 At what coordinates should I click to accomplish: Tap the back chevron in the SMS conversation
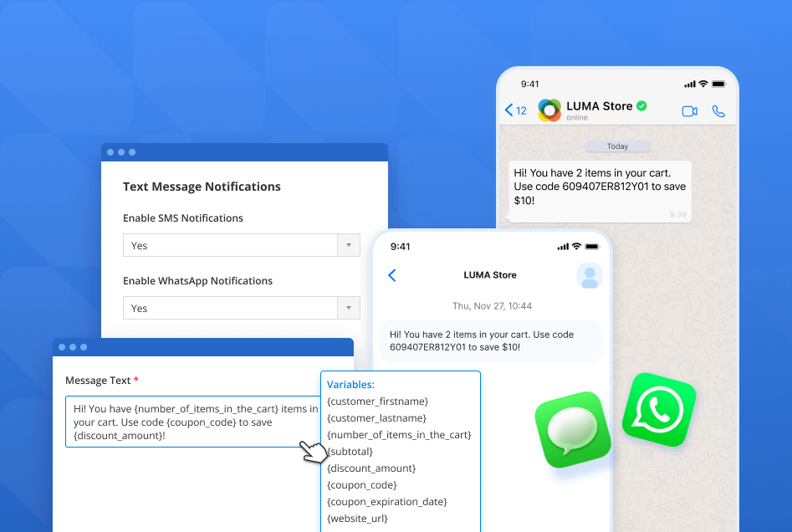(x=391, y=274)
